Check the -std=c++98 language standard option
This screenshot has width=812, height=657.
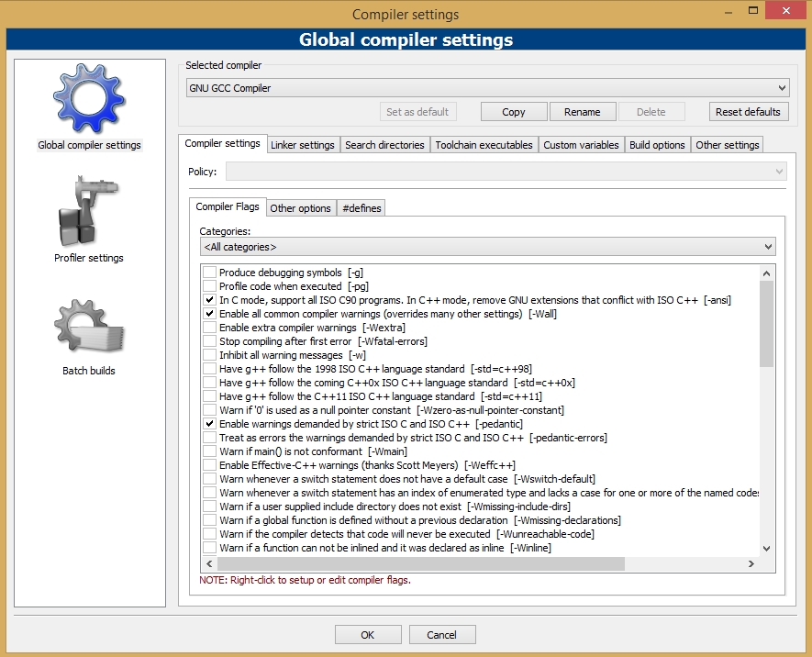(209, 369)
